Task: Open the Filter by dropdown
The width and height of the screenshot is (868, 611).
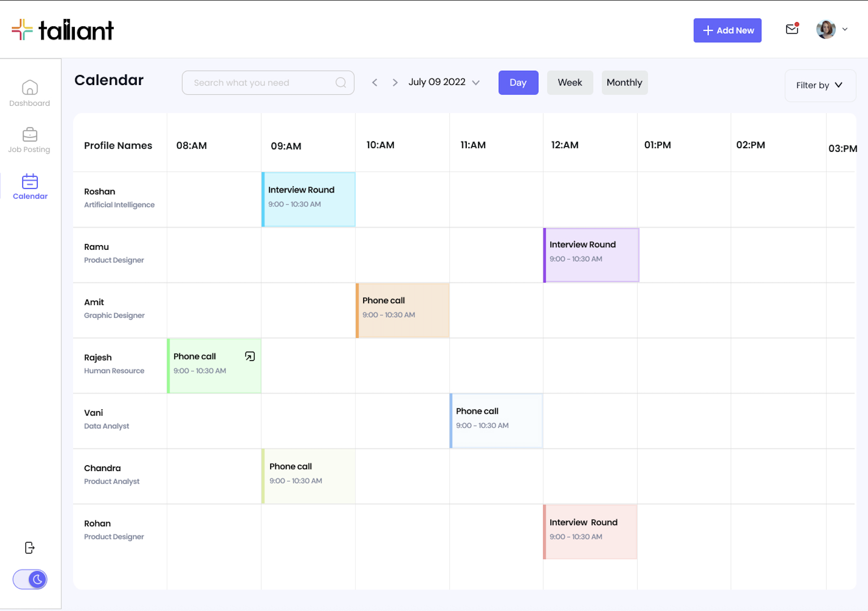Action: click(x=819, y=85)
